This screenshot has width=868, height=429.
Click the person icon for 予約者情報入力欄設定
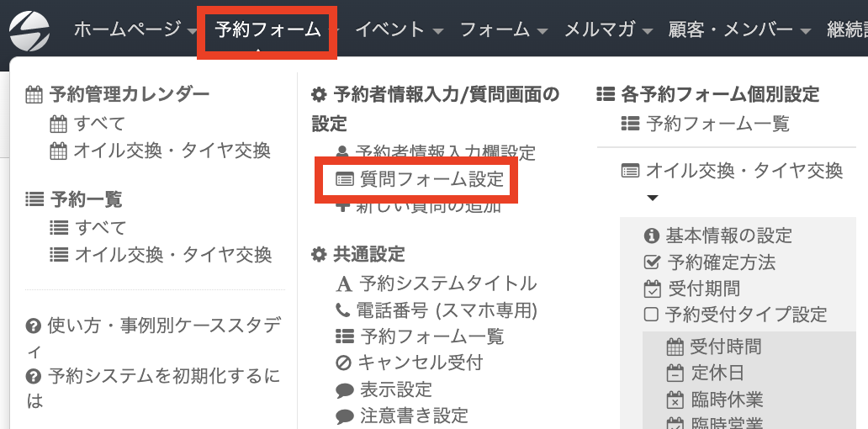click(x=342, y=153)
